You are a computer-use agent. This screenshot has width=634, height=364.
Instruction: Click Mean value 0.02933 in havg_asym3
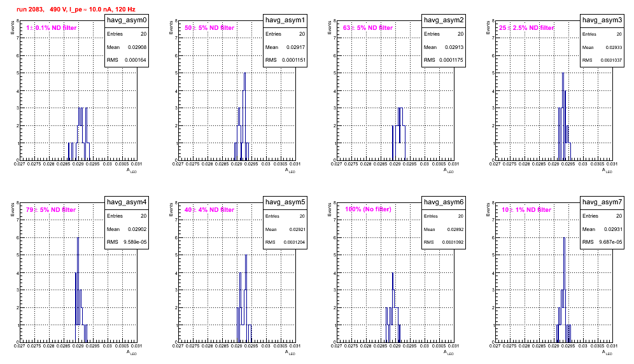(614, 47)
